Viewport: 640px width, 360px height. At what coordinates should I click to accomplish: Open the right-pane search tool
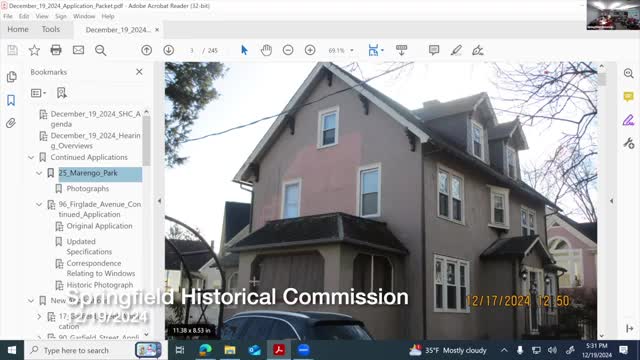click(629, 73)
